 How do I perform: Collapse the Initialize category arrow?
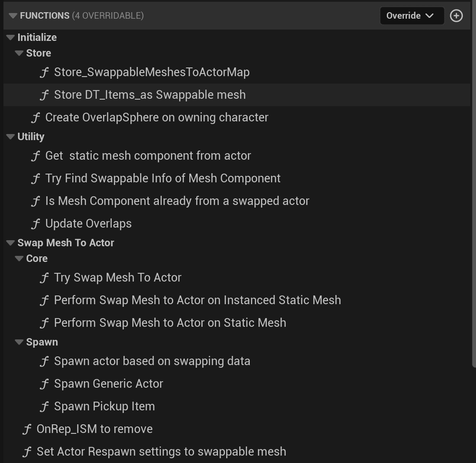point(10,38)
